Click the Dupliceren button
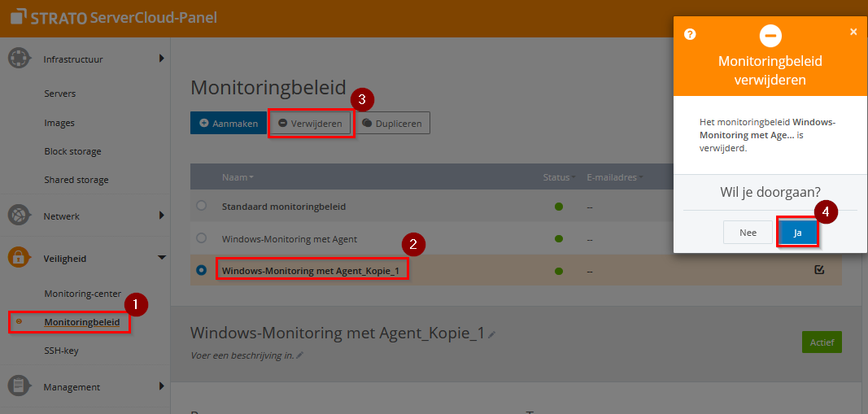868x414 pixels. tap(392, 124)
